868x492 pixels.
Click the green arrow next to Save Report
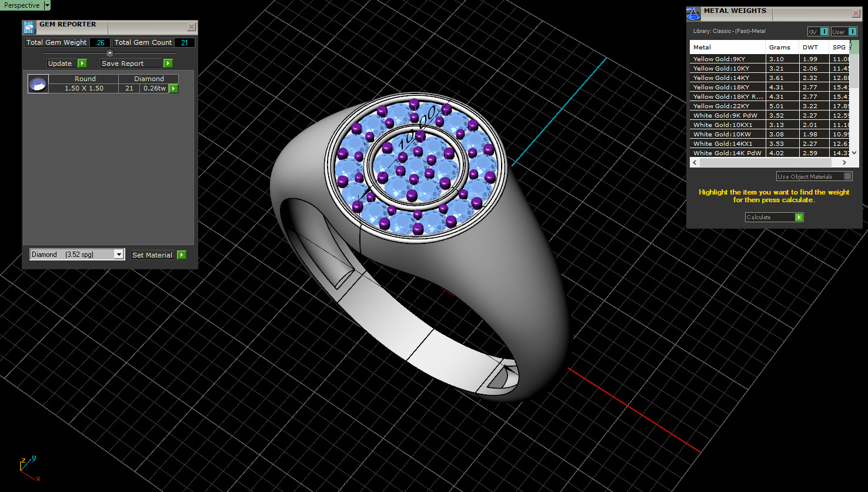tap(168, 63)
